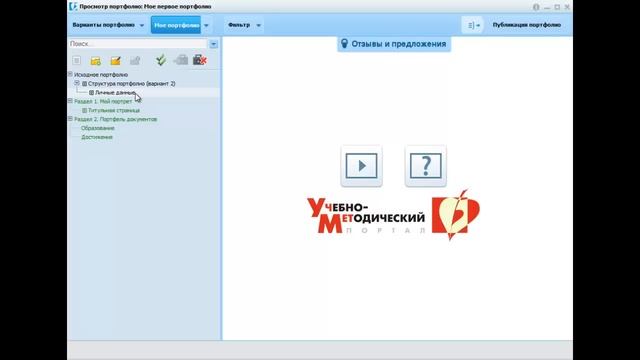Collapse the Исходное портфолио tree node
Viewport: 640px width, 360px height.
coord(70,74)
